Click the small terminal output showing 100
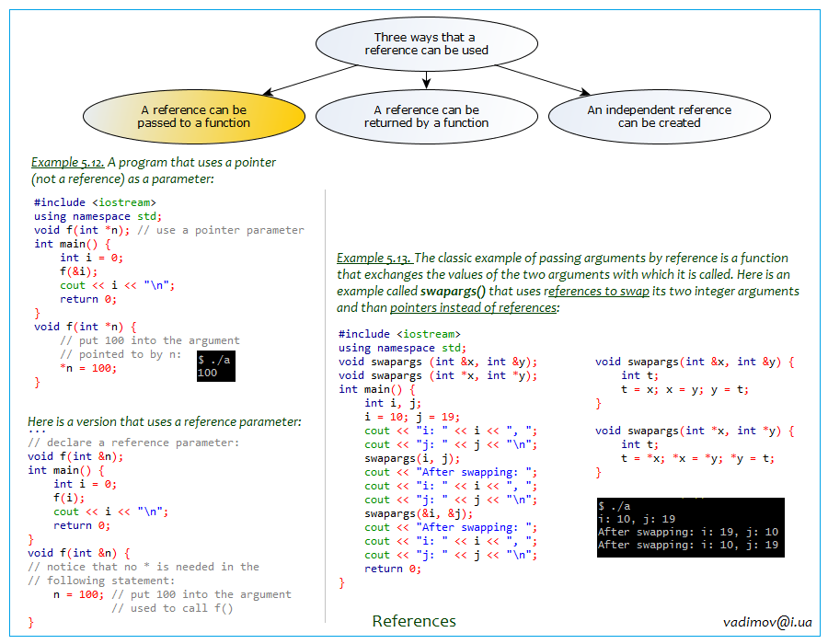The height and width of the screenshot is (644, 828). pyautogui.click(x=216, y=366)
